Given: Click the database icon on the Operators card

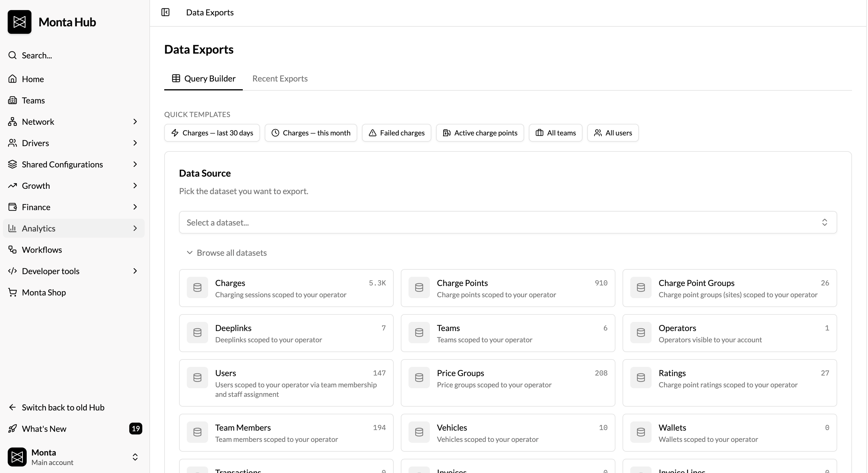Looking at the screenshot, I should point(641,333).
